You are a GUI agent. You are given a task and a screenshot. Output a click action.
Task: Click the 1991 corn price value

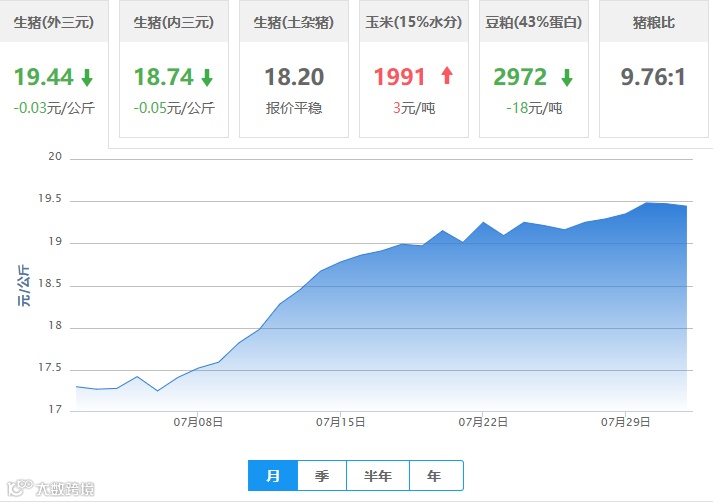(x=399, y=77)
